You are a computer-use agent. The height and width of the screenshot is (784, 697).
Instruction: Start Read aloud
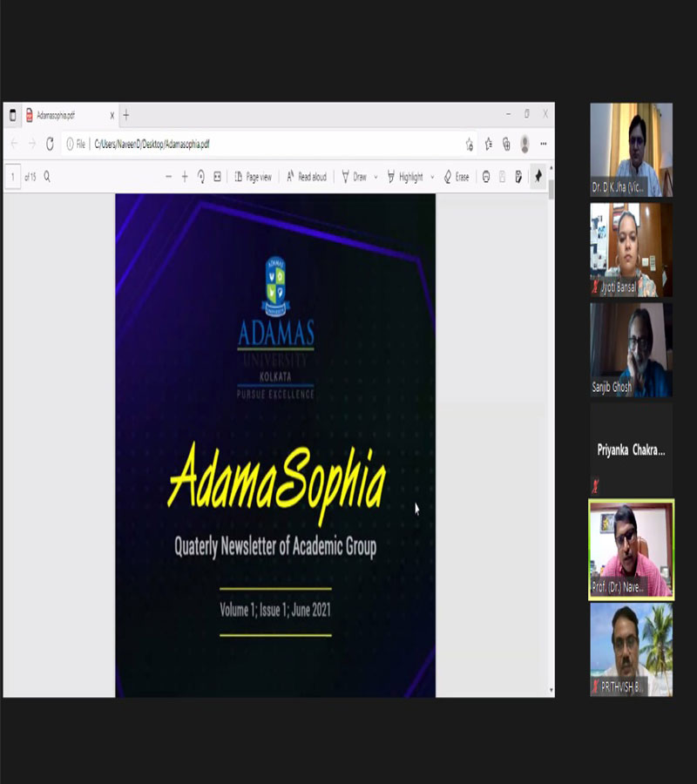[x=306, y=177]
